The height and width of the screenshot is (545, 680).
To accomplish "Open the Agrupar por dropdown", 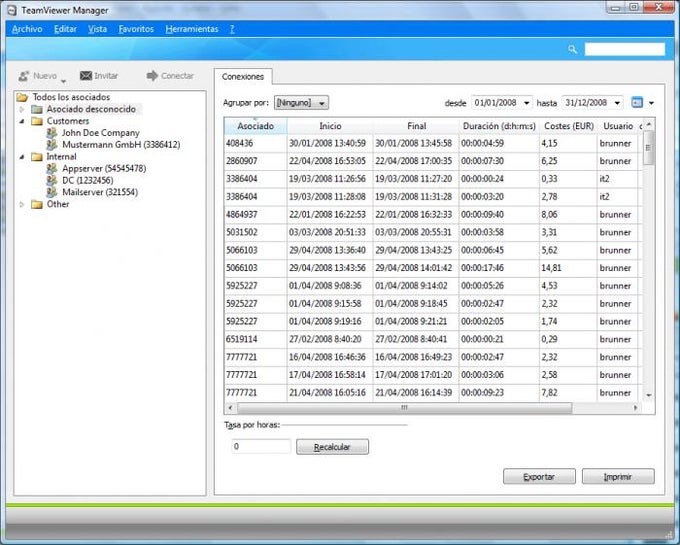I will [x=301, y=103].
